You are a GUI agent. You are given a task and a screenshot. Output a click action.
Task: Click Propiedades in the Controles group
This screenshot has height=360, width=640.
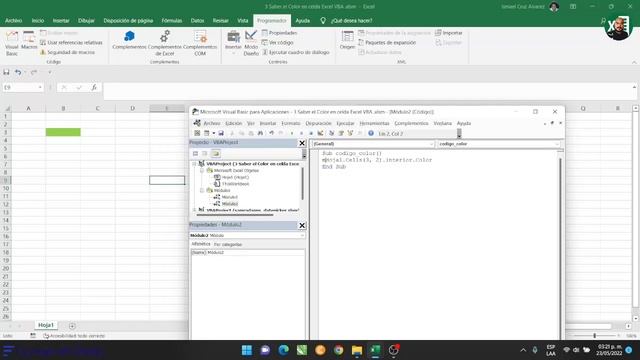[280, 33]
